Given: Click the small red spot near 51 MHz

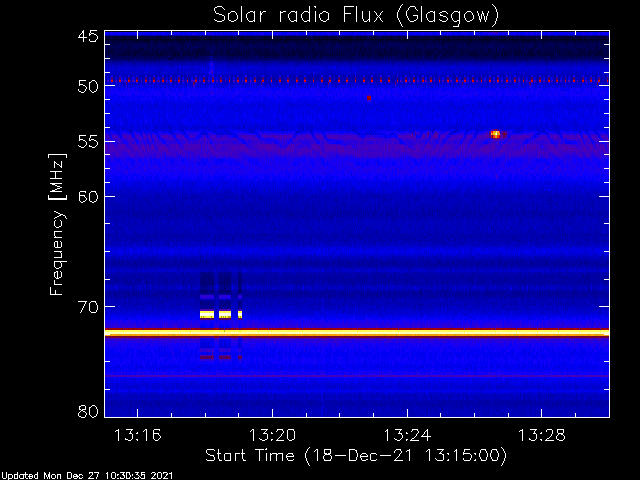Looking at the screenshot, I should click(369, 98).
